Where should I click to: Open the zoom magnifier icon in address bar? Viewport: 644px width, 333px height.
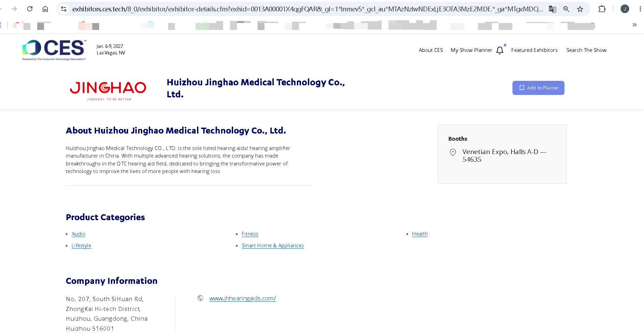pyautogui.click(x=566, y=9)
